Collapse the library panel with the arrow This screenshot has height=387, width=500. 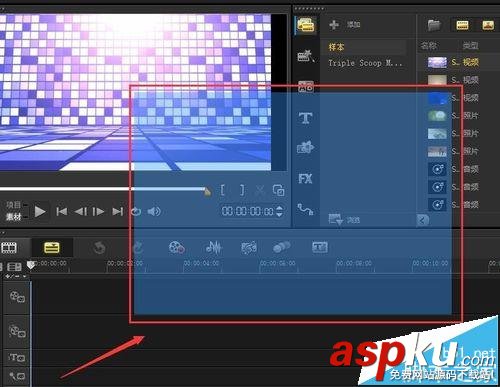[423, 220]
